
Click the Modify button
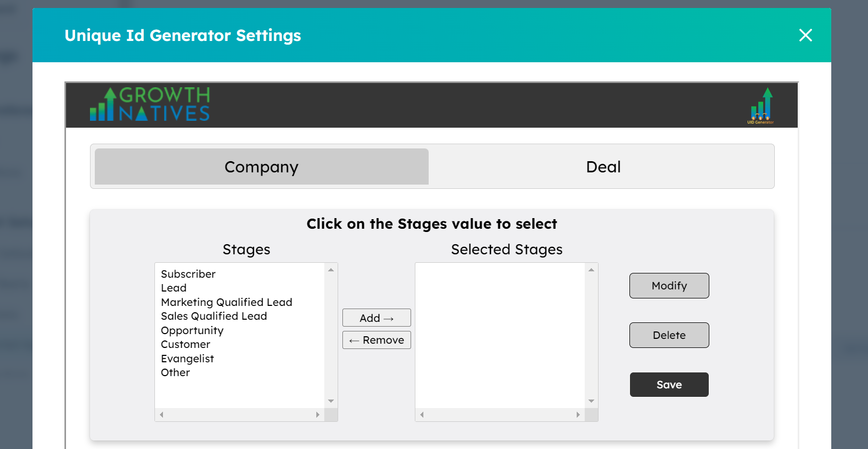(x=669, y=286)
